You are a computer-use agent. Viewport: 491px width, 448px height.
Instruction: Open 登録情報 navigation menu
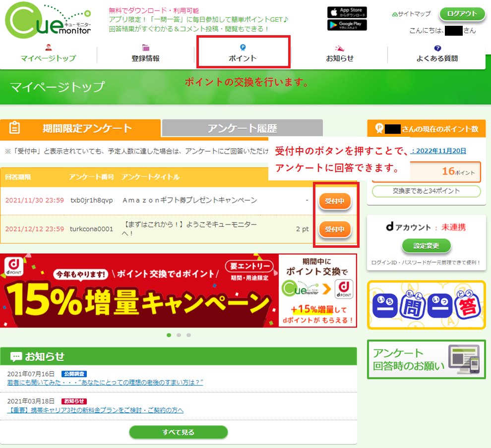[x=146, y=52]
